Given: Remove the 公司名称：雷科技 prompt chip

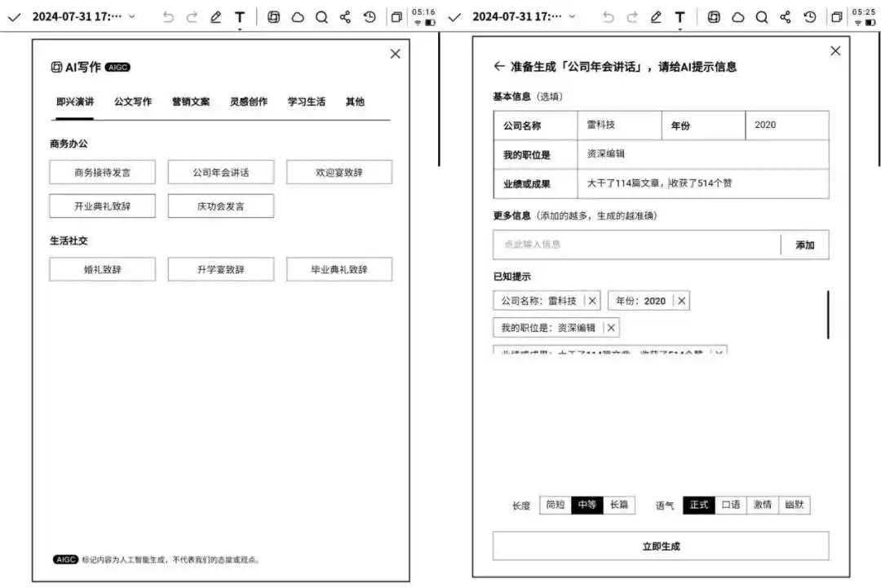Looking at the screenshot, I should pos(592,301).
